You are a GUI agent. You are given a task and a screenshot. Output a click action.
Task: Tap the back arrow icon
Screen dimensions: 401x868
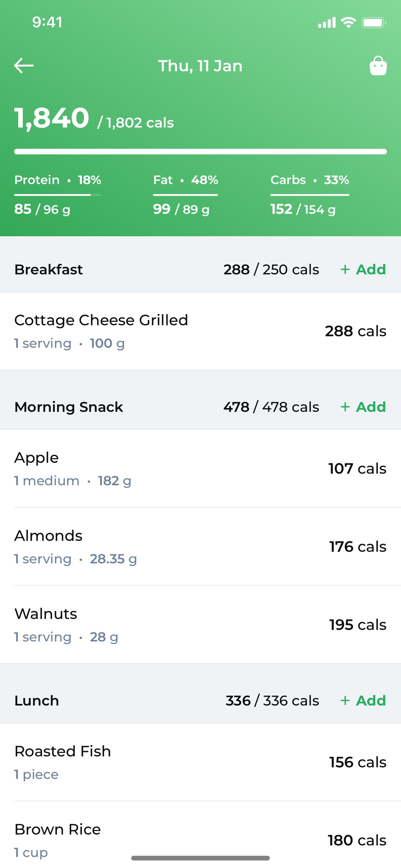pos(24,66)
